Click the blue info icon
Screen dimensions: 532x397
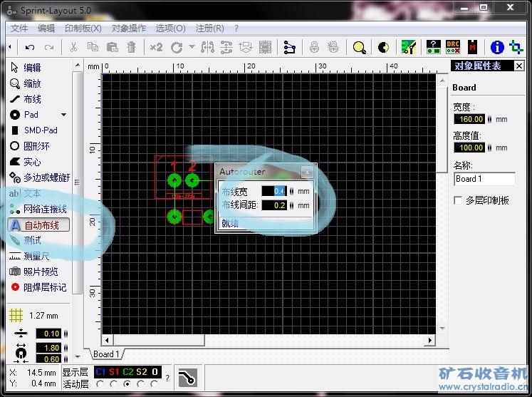(x=497, y=47)
